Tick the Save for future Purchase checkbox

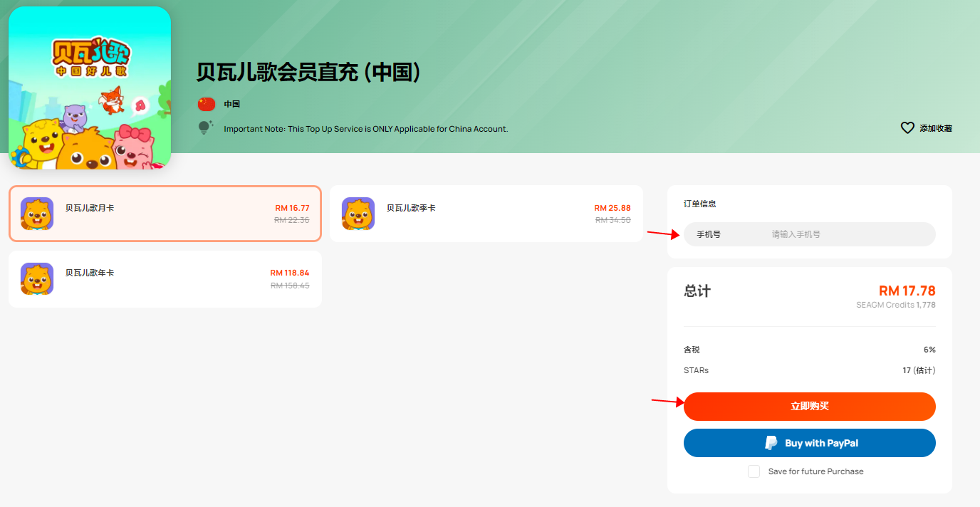[754, 471]
